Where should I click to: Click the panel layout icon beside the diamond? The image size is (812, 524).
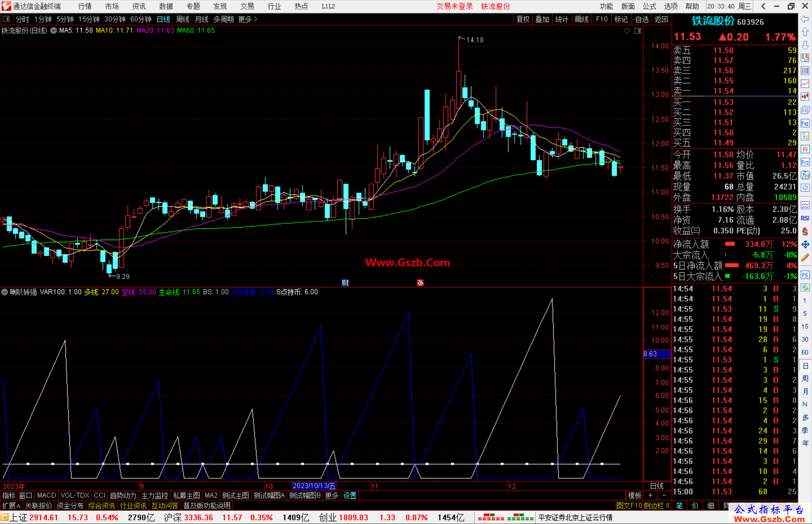click(638, 31)
